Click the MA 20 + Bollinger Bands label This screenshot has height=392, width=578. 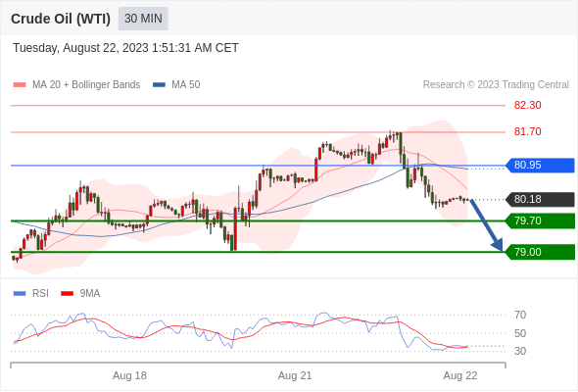[86, 85]
